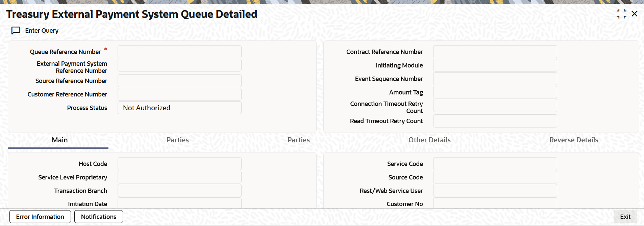Screen dimensions: 644x226
Task: Click the Enter Query speech bubble icon
Action: pos(16,31)
